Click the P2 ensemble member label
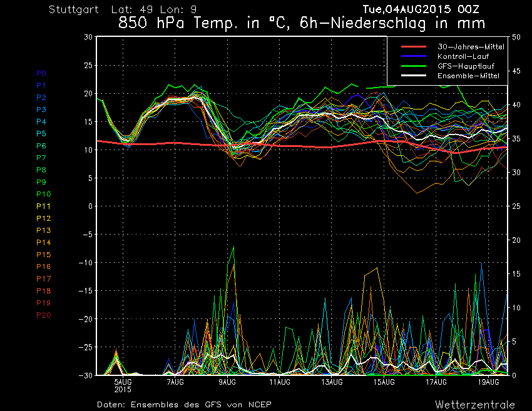The image size is (532, 411). coord(41,98)
